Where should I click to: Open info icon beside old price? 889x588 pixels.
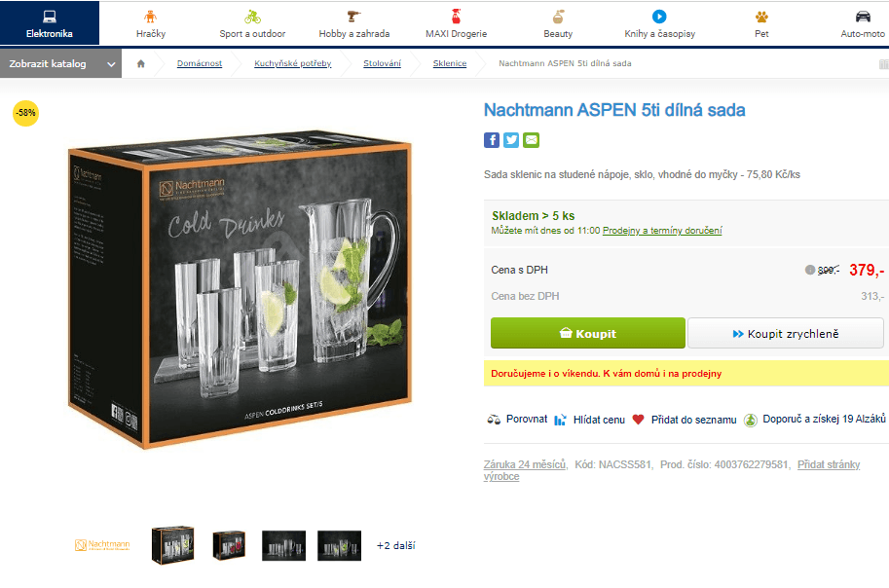point(810,270)
